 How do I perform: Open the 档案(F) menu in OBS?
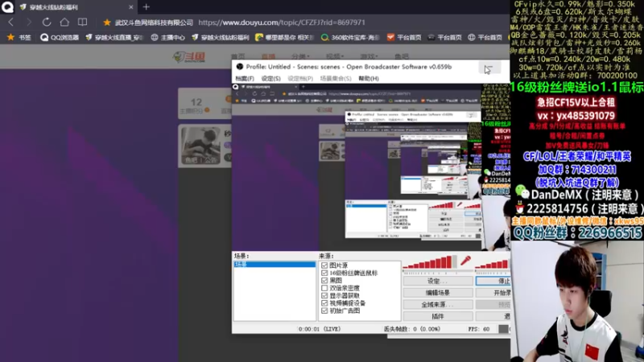pos(245,78)
